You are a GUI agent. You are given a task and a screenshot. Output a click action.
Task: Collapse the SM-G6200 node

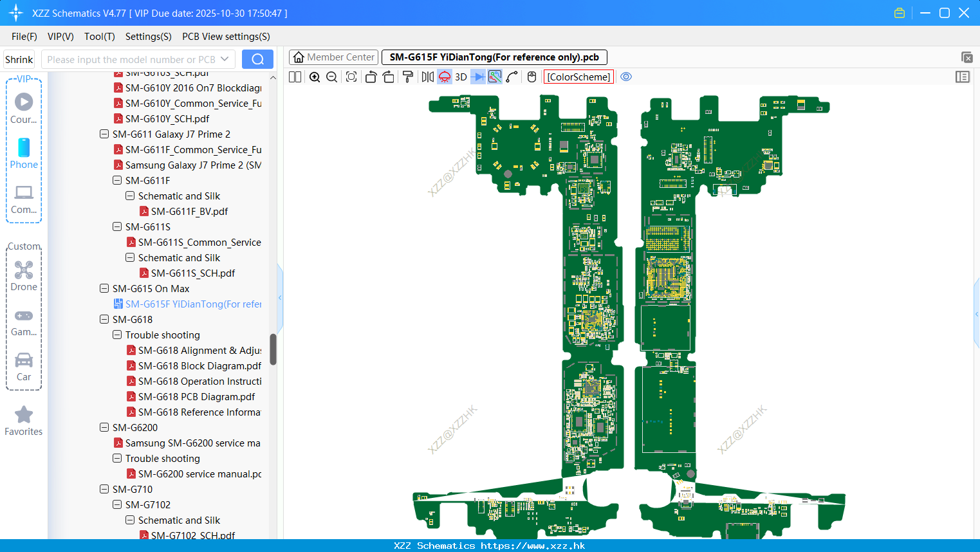pos(104,427)
